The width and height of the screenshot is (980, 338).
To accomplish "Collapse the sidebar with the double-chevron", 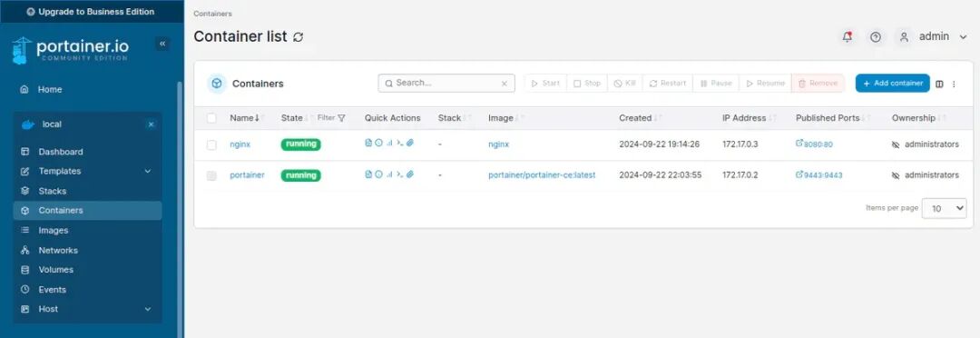I will click(x=162, y=44).
